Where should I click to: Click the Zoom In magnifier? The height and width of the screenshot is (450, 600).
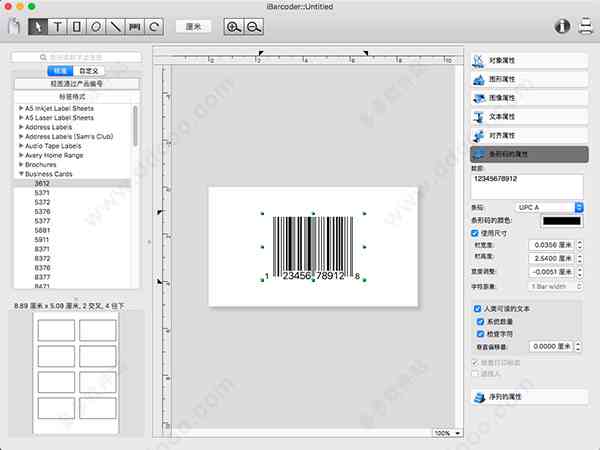pyautogui.click(x=234, y=27)
